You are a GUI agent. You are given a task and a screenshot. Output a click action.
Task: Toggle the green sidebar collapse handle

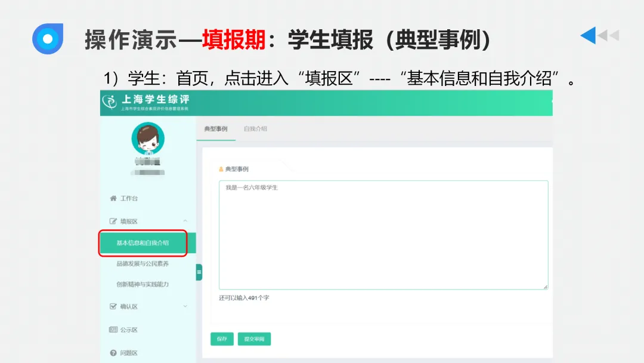(x=198, y=272)
